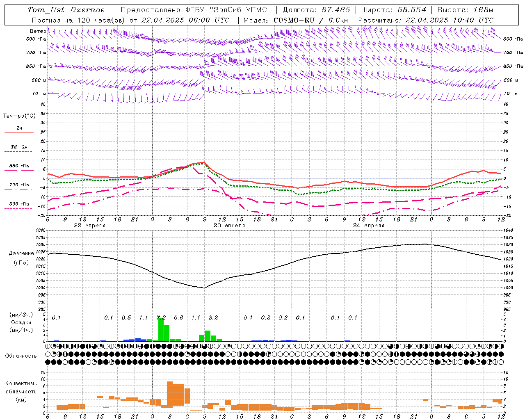The height and width of the screenshot is (420, 525).
Task: Click the (мм/1ч.) precipitation unit label
Action: click(x=21, y=330)
